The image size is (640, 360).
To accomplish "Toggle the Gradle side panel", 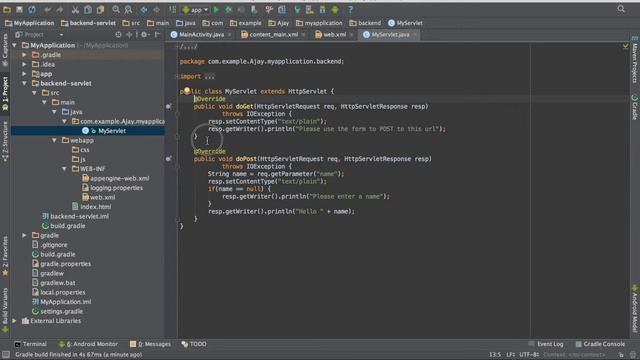I will point(635,107).
